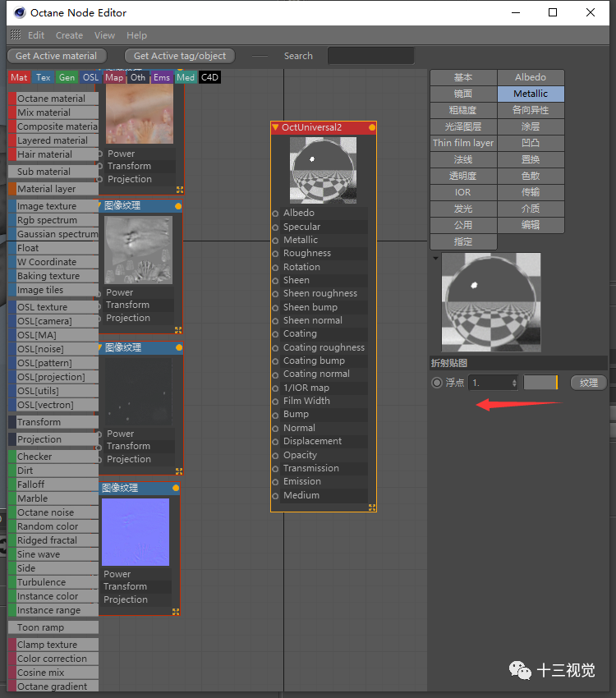Viewport: 616px width, 698px height.
Task: Click resize corner of dark image texture node
Action: (x=179, y=471)
